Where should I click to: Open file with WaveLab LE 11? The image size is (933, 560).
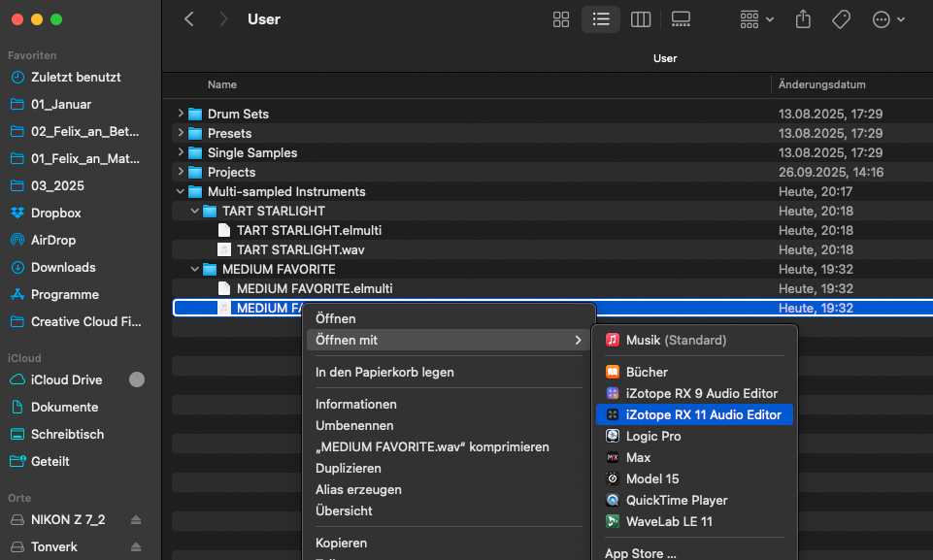669,521
